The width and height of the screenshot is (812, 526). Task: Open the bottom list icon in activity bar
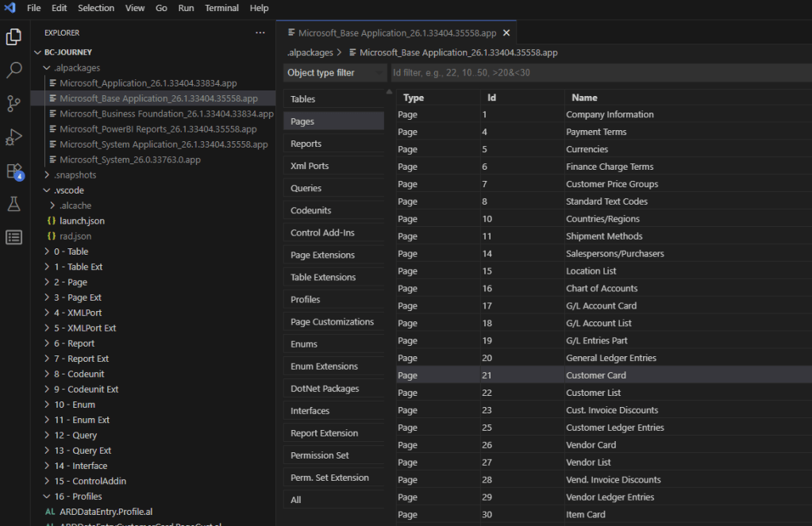click(13, 237)
